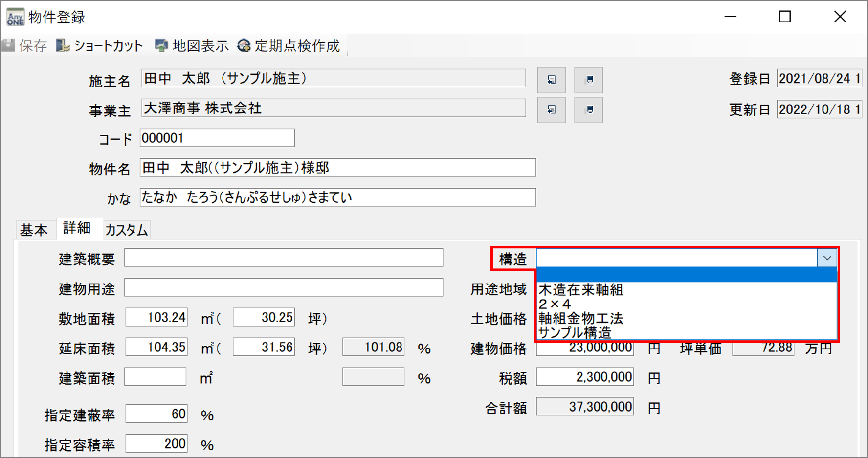Open the ショートカット shortcut tool

pyautogui.click(x=100, y=46)
